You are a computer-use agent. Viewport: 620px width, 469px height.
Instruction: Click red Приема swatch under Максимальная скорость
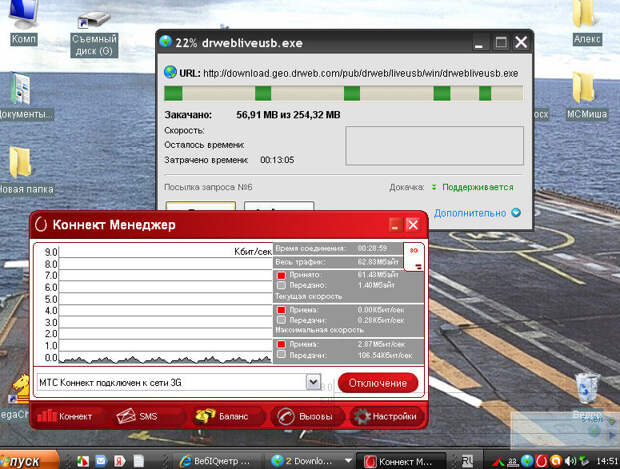(281, 344)
